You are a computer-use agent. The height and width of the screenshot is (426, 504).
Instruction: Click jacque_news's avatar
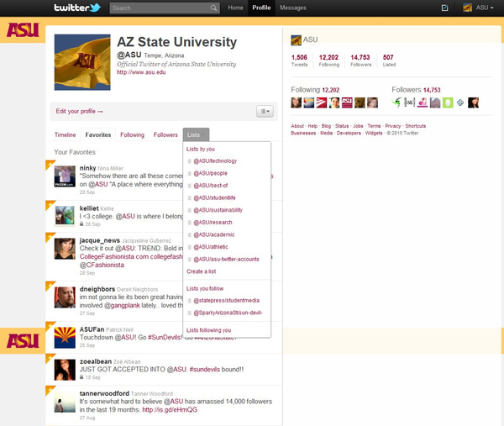[65, 249]
